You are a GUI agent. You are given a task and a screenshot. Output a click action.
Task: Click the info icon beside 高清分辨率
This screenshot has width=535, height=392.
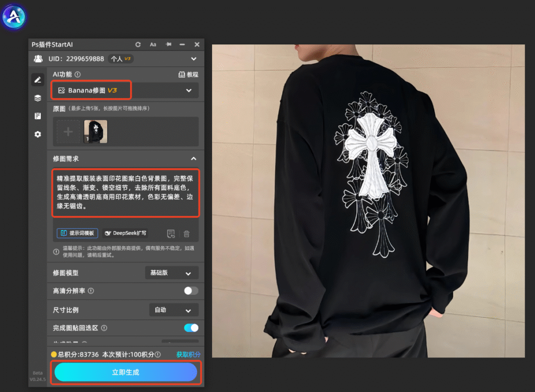(x=91, y=291)
